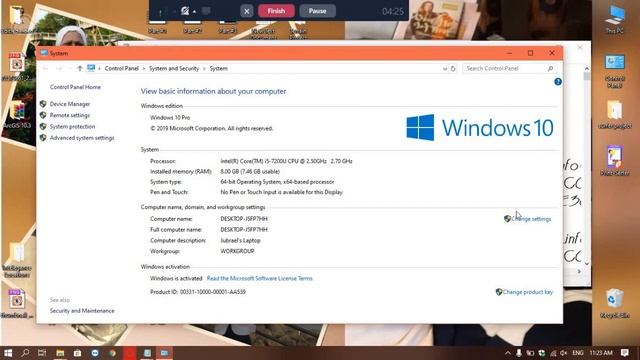Open Task View on the taskbar
The image size is (640, 360).
tap(42, 353)
